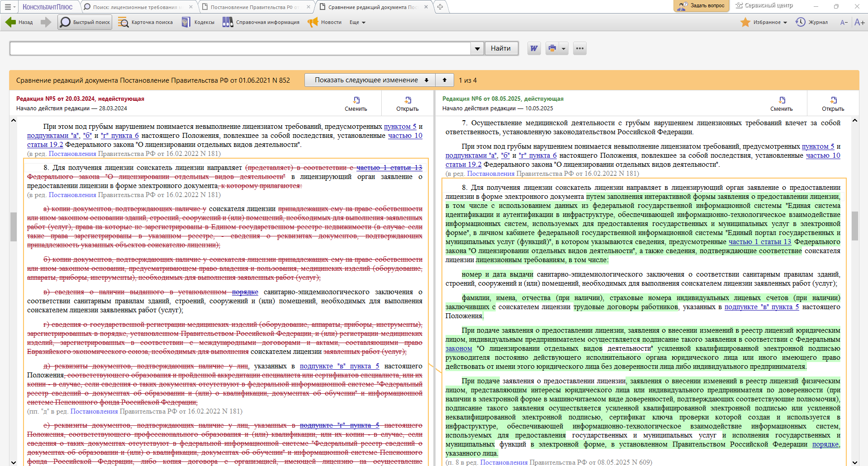The image size is (868, 466).
Task: Close the Сравнение редакций документа tab
Action: (426, 7)
